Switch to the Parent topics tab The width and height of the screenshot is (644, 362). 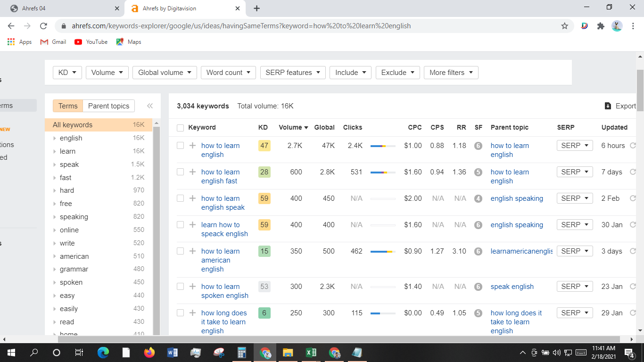[x=108, y=106]
